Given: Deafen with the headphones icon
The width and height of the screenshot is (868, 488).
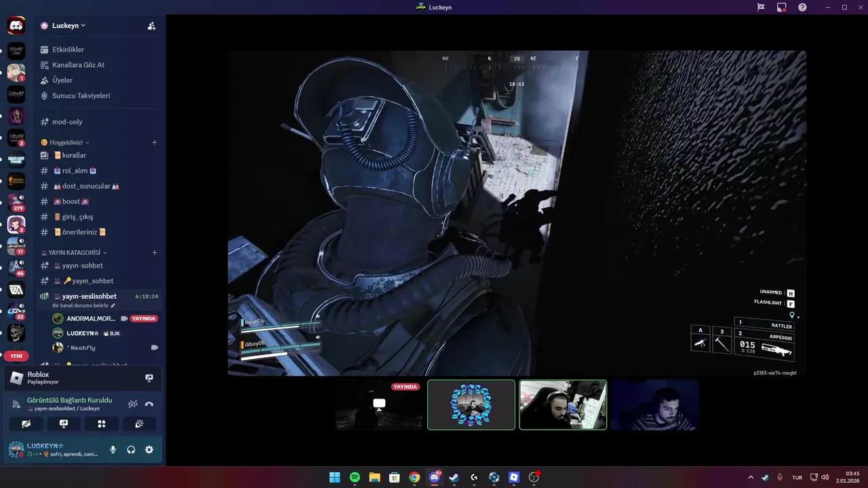Looking at the screenshot, I should click(131, 449).
